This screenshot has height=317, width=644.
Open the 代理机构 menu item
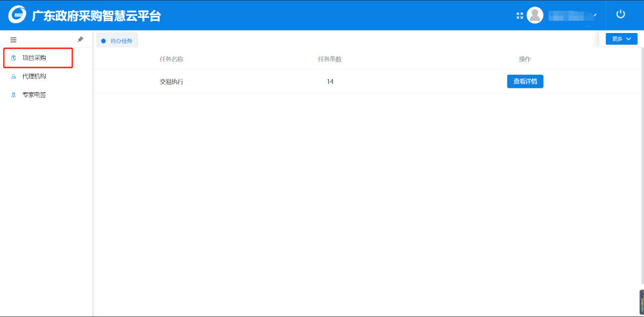(34, 76)
